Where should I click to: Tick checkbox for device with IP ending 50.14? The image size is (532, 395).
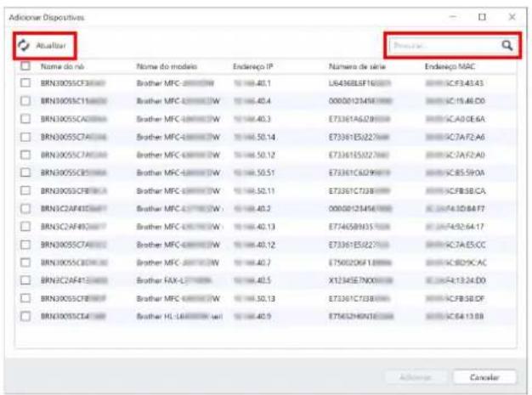point(25,137)
